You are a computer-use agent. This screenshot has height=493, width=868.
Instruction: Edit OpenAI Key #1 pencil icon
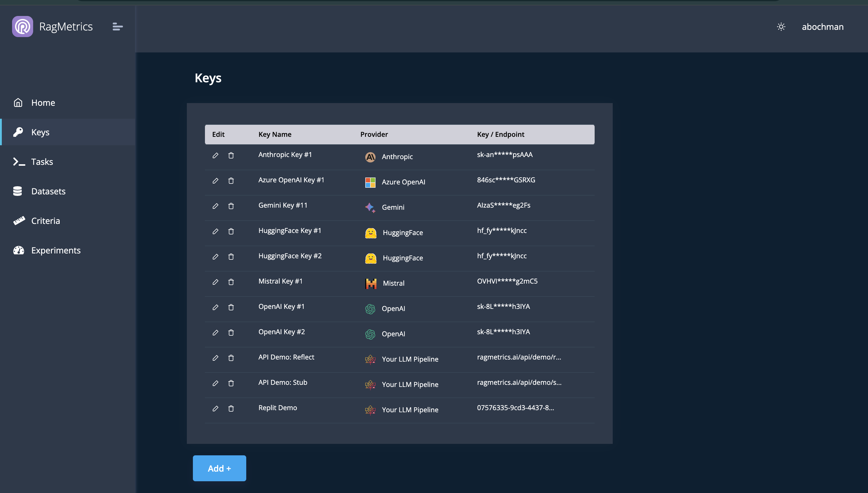[215, 307]
